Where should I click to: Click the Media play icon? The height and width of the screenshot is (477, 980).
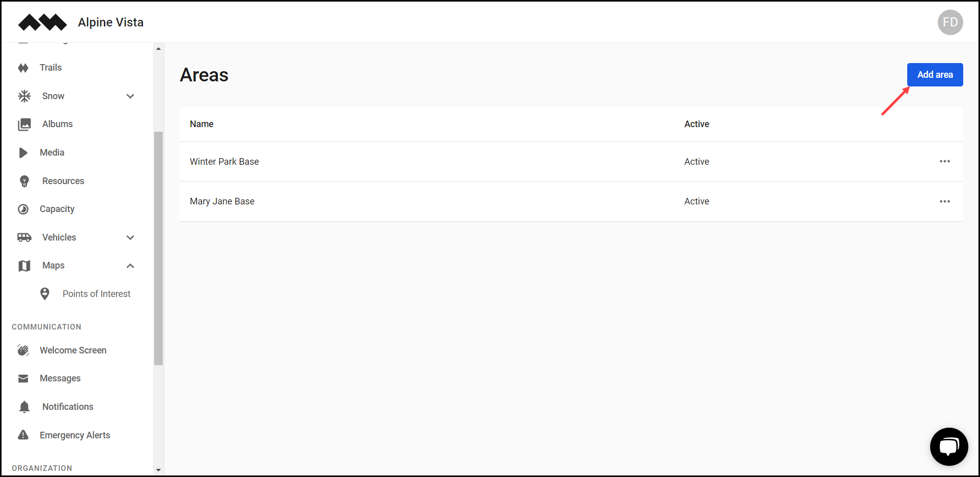[23, 153]
